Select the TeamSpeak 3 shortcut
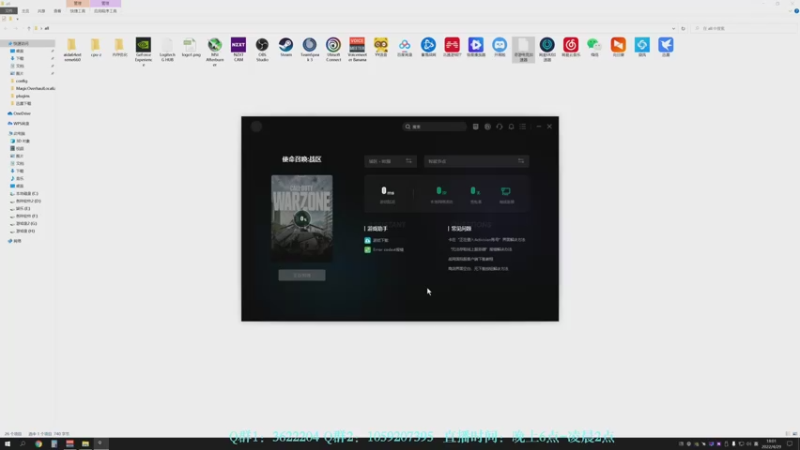The width and height of the screenshot is (800, 450). pyautogui.click(x=310, y=50)
